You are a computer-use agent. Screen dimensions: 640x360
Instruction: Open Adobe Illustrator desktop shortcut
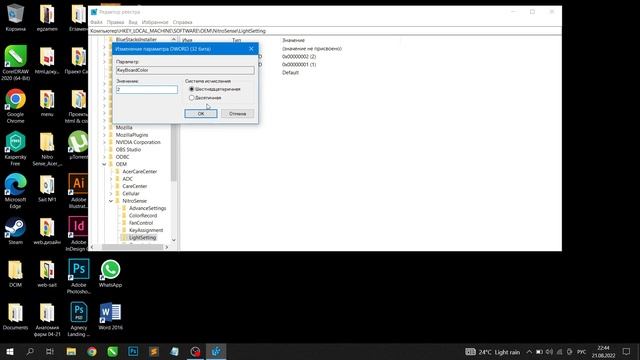coord(78,191)
